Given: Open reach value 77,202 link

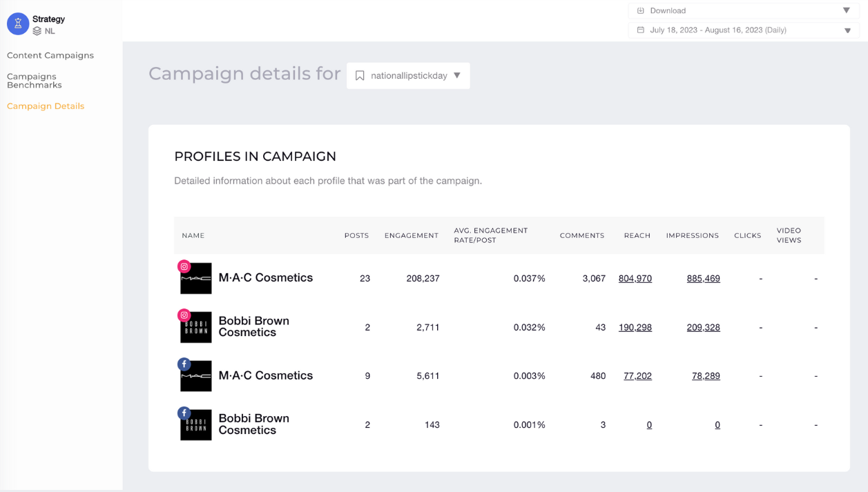Looking at the screenshot, I should pyautogui.click(x=637, y=376).
